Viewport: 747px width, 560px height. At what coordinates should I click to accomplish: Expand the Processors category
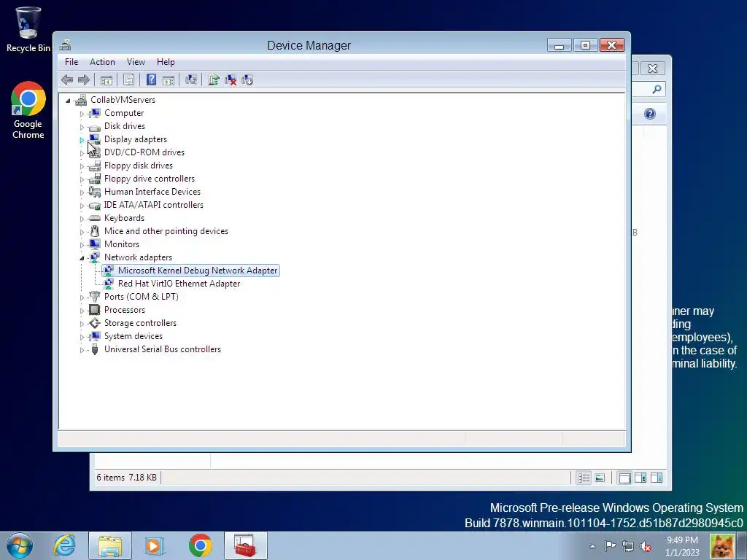pos(82,311)
